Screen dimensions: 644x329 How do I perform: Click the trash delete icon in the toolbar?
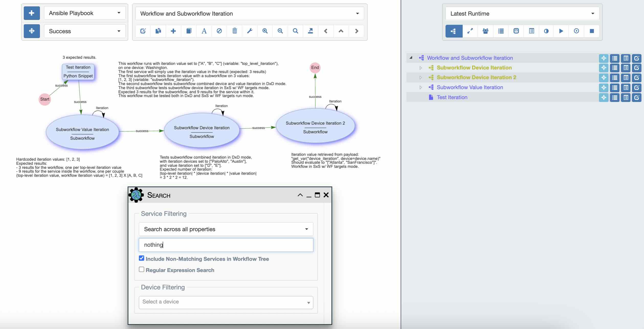click(235, 31)
